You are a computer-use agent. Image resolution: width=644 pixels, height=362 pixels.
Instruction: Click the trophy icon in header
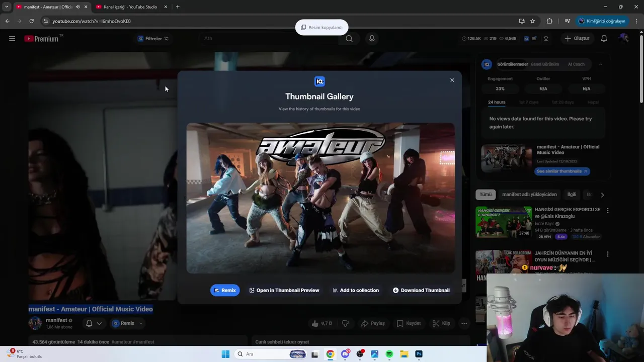[546, 39]
